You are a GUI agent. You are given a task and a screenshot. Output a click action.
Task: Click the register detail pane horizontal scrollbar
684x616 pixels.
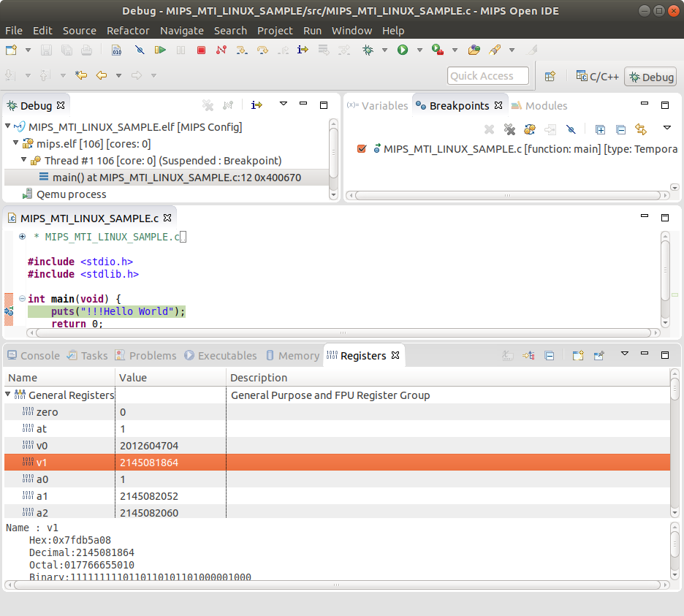337,585
